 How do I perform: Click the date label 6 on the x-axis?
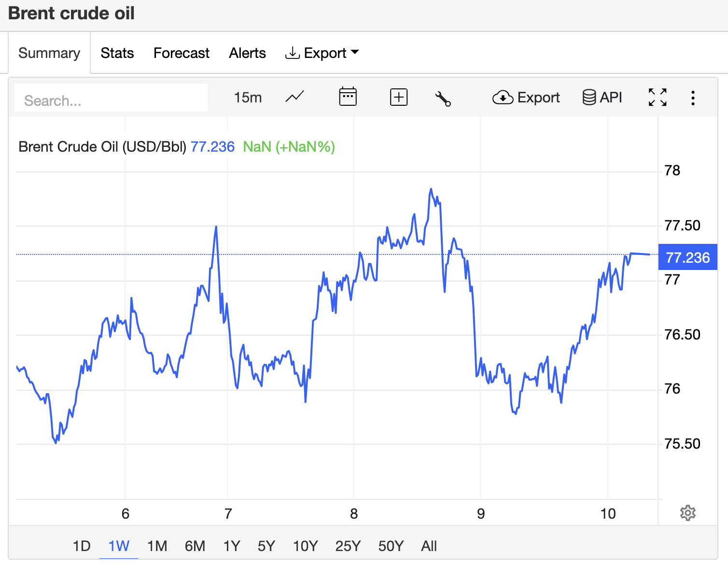[x=126, y=513]
